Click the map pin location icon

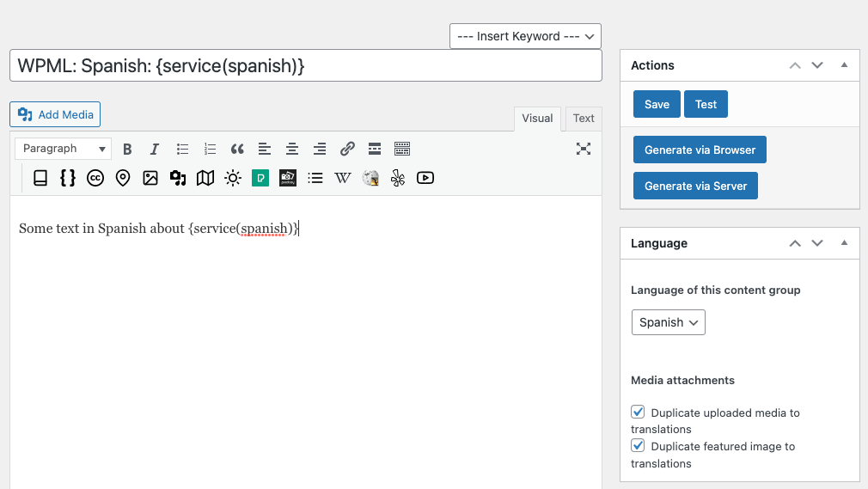point(123,178)
